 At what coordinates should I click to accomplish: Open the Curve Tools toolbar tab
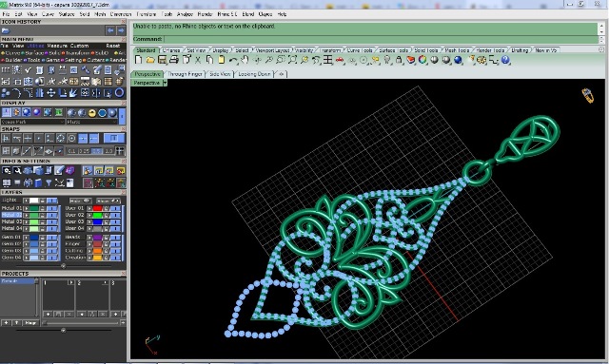360,50
